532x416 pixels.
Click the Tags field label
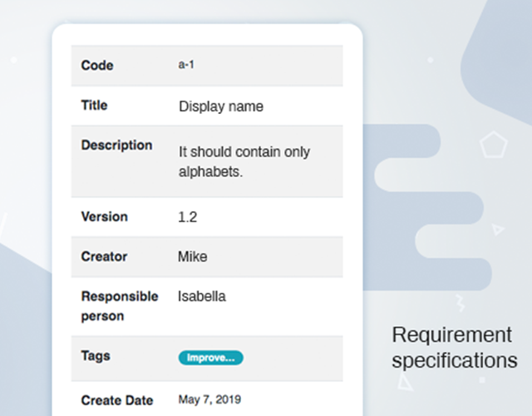pos(96,356)
